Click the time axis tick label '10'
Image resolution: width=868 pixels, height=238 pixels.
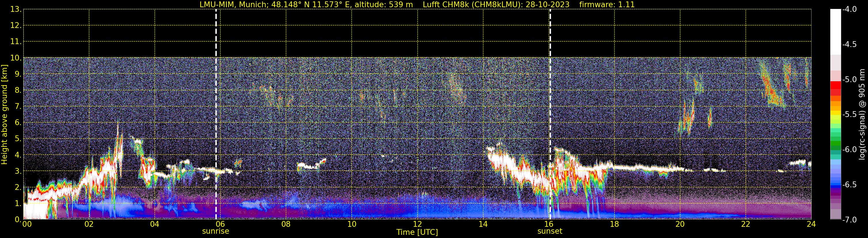coord(352,224)
